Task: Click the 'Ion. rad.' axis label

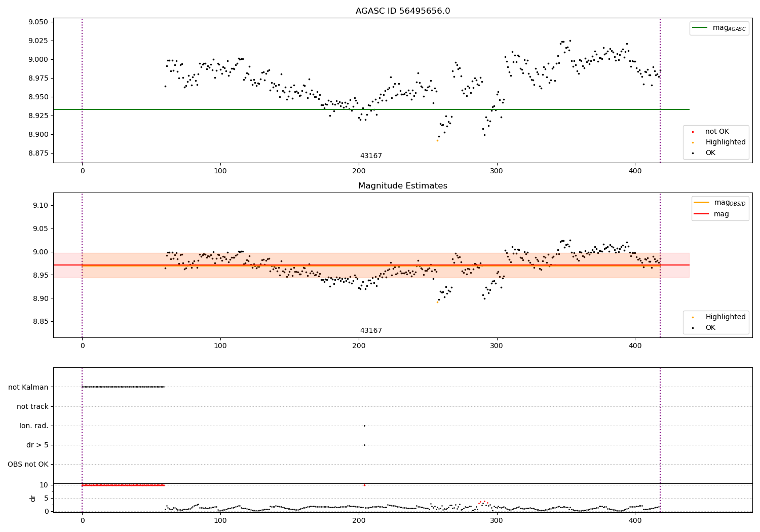Action: [x=34, y=426]
